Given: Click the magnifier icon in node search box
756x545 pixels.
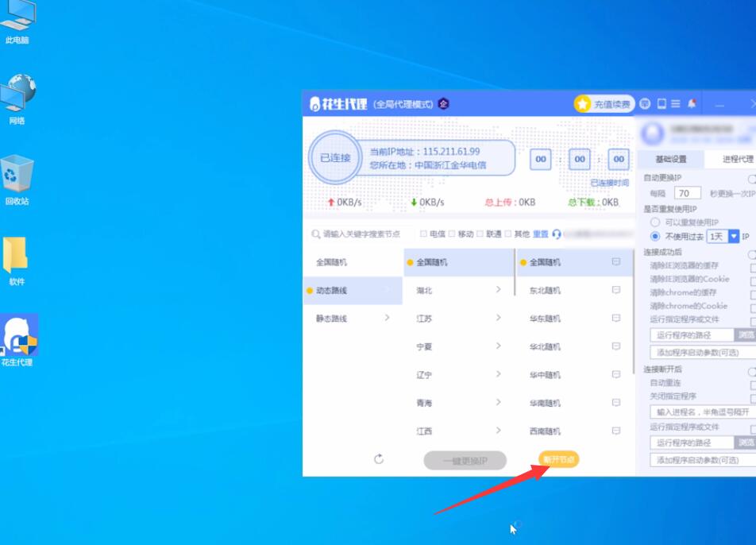Looking at the screenshot, I should tap(316, 234).
